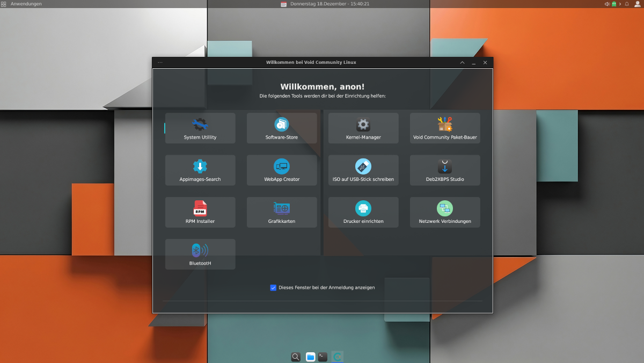
Task: Open the System Utility tool
Action: (x=200, y=128)
